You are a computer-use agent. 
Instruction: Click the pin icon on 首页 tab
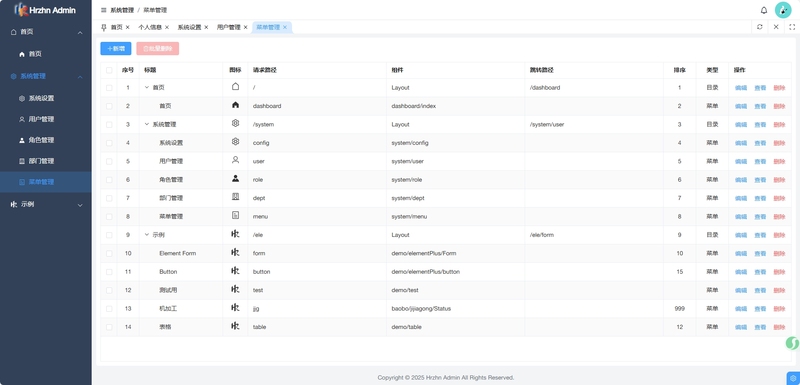pos(104,27)
